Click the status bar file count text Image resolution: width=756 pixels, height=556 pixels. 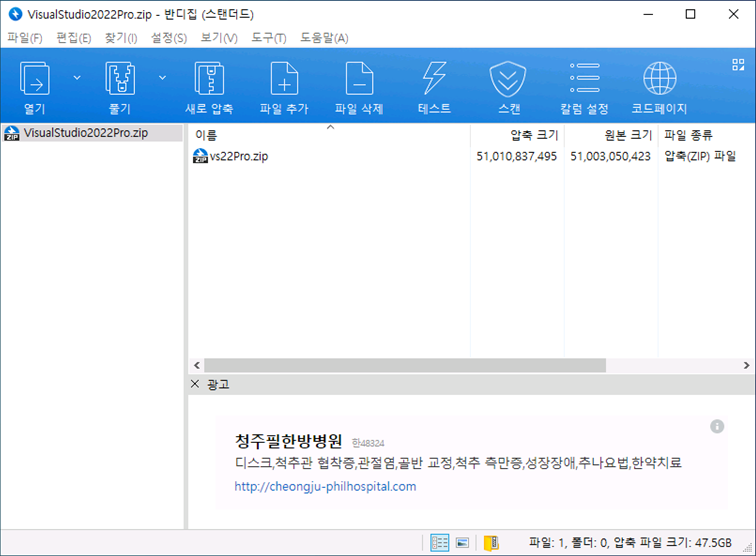[x=630, y=543]
